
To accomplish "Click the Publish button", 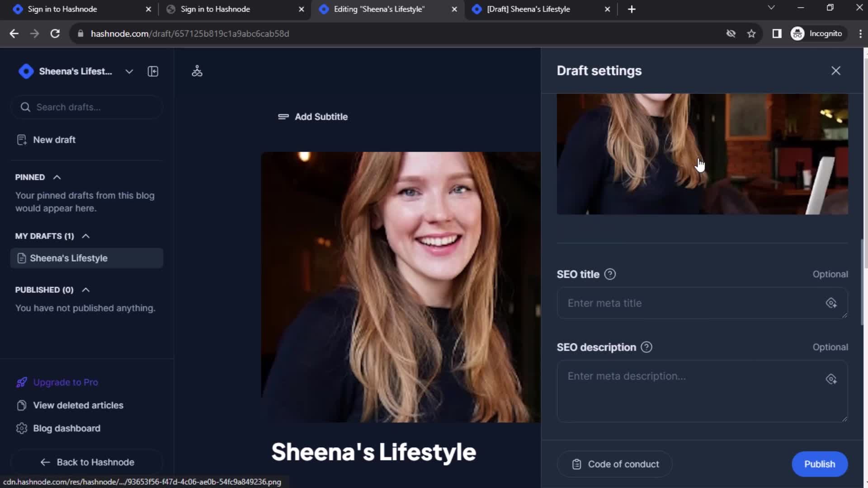I will pyautogui.click(x=820, y=464).
